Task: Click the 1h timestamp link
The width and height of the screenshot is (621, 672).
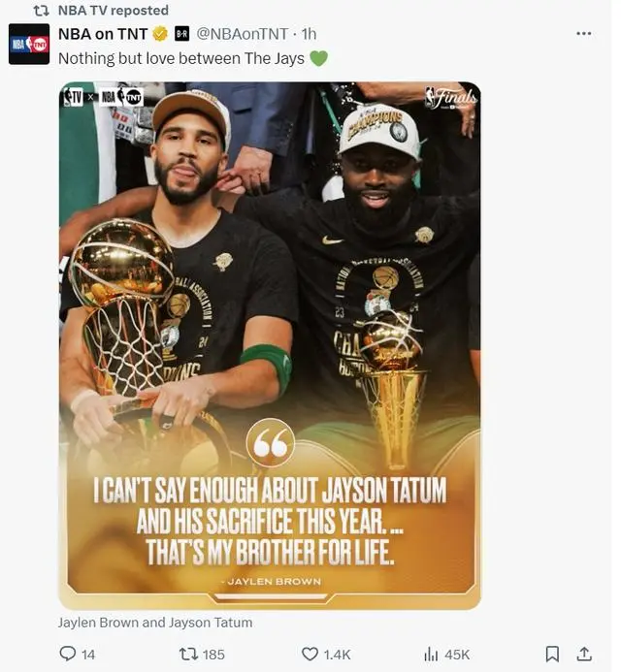Action: [x=309, y=34]
